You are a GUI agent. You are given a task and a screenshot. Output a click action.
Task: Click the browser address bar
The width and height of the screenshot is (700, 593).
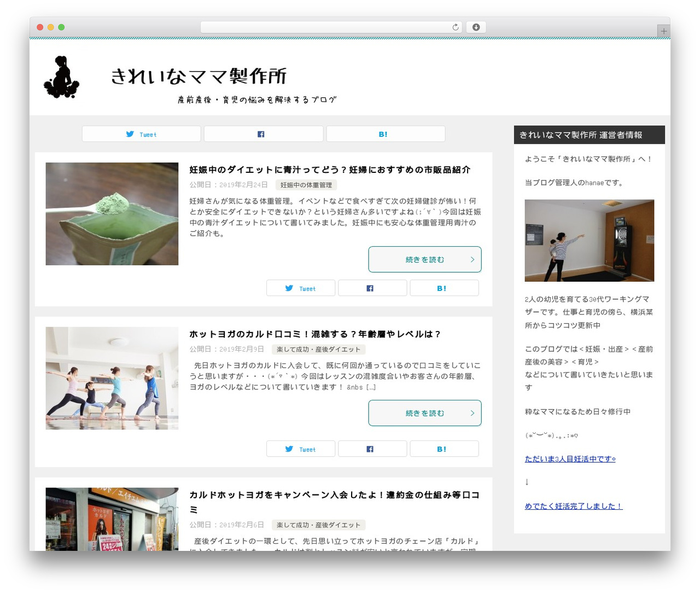pyautogui.click(x=331, y=27)
